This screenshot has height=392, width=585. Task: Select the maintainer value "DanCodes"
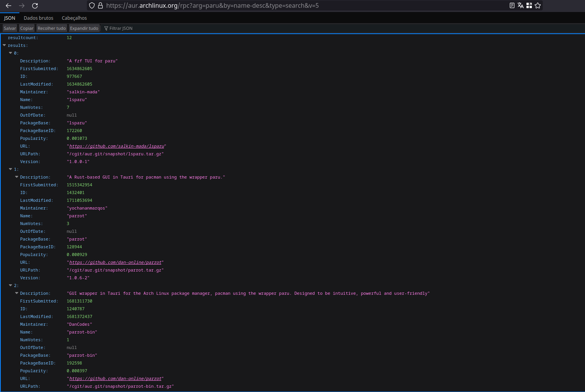coord(79,324)
